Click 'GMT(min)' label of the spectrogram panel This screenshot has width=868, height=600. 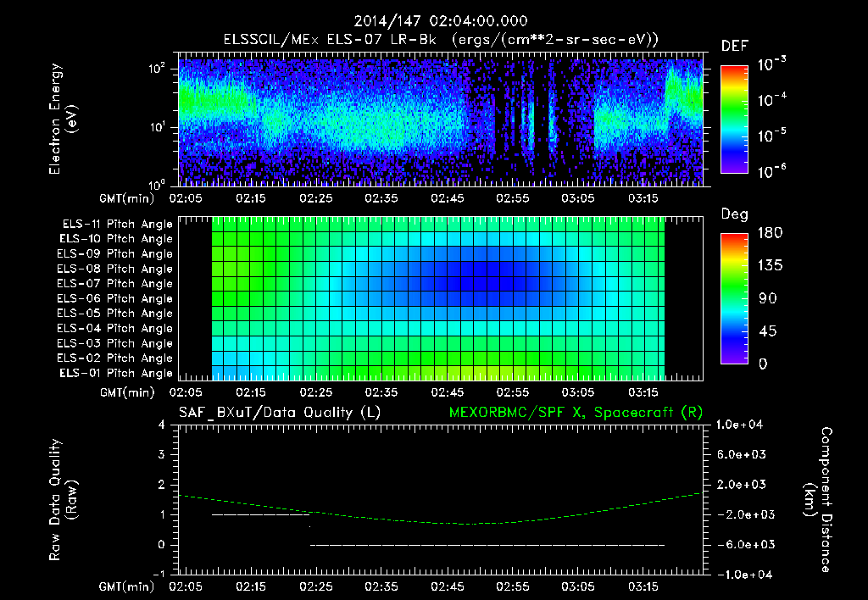click(127, 198)
